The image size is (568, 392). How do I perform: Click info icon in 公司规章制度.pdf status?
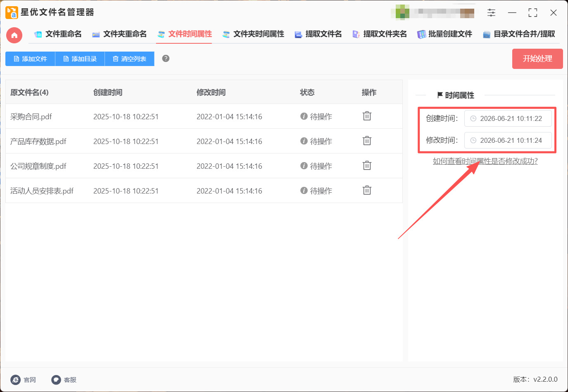point(304,166)
